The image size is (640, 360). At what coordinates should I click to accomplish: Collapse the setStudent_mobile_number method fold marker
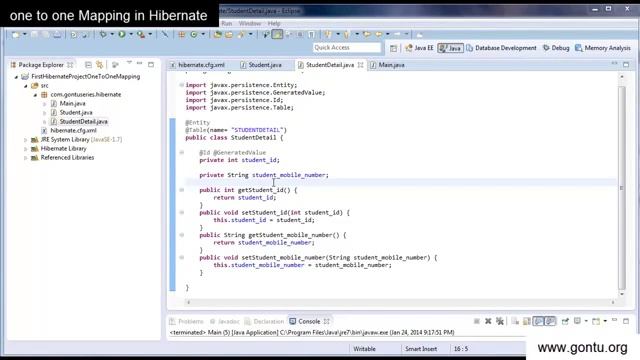pyautogui.click(x=182, y=258)
